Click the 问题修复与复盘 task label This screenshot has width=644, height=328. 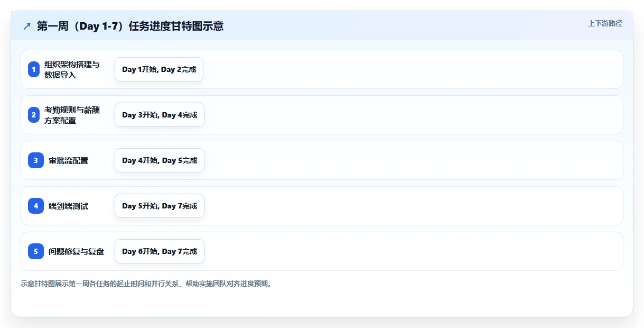(76, 251)
